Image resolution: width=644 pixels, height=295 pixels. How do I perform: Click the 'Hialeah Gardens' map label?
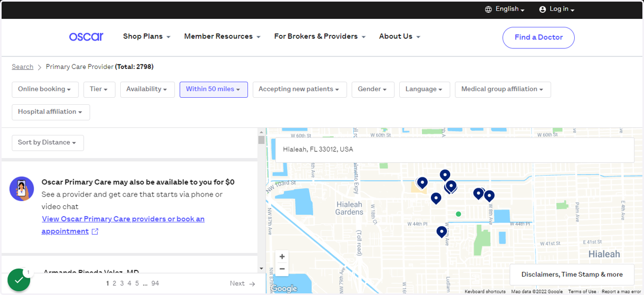point(349,208)
